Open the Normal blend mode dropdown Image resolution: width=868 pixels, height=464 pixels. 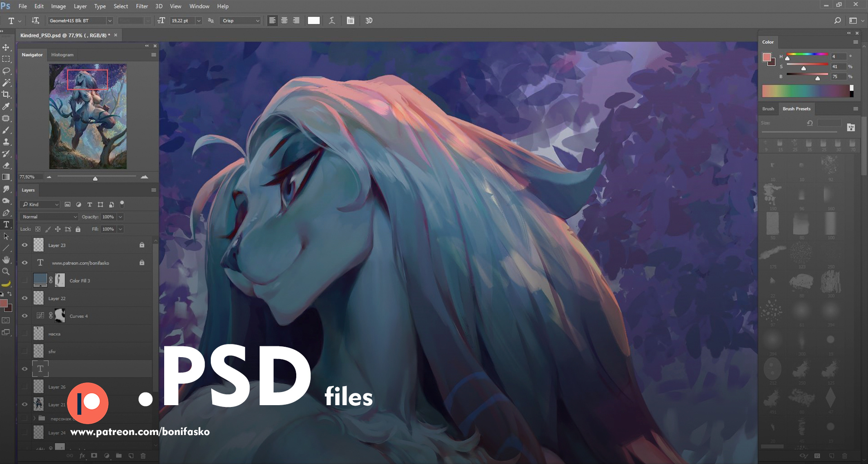pyautogui.click(x=49, y=217)
